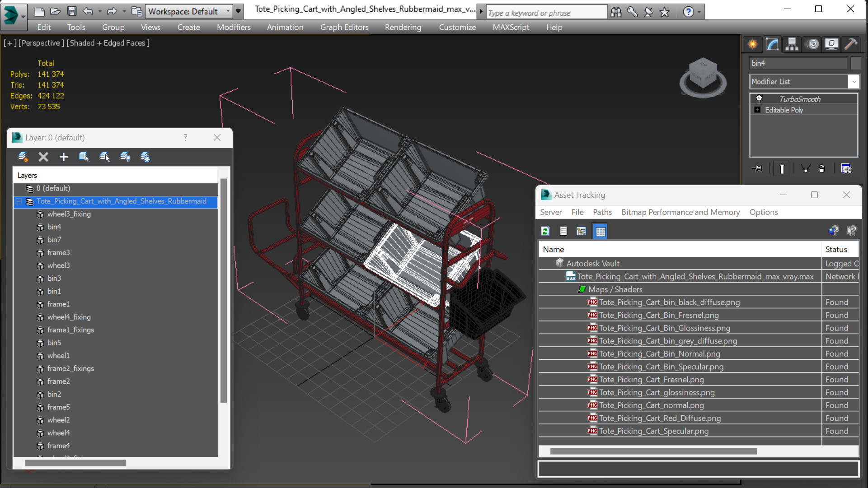
Task: Open the MAXScript menu
Action: click(511, 27)
